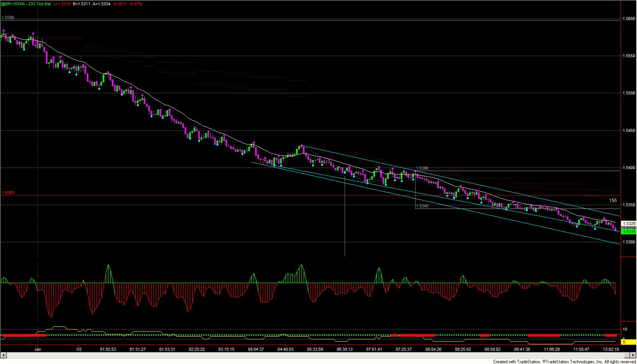Click the 13:02:19 time axis label
This screenshot has width=637, height=364.
coord(611,349)
